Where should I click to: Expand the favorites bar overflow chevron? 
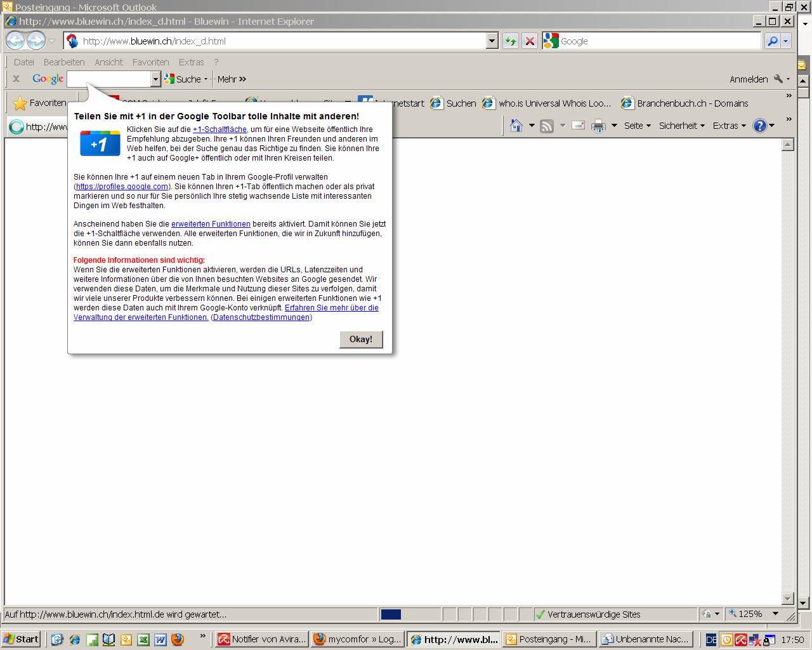tap(789, 96)
